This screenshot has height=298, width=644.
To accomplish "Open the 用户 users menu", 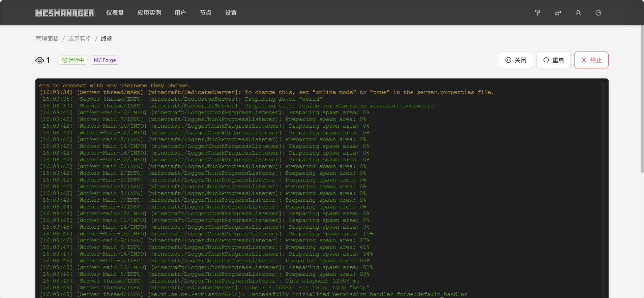I will 180,13.
